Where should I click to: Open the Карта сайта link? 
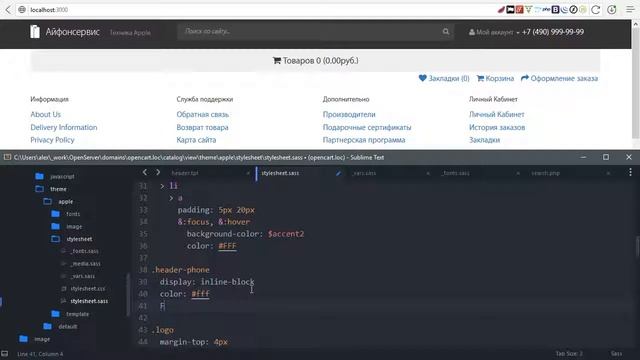click(x=196, y=140)
